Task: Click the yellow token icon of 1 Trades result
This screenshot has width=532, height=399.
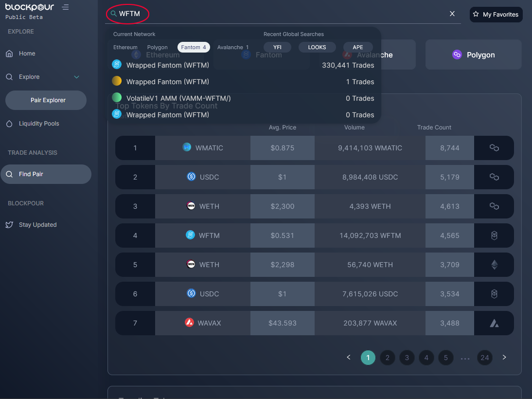Action: pos(117,81)
